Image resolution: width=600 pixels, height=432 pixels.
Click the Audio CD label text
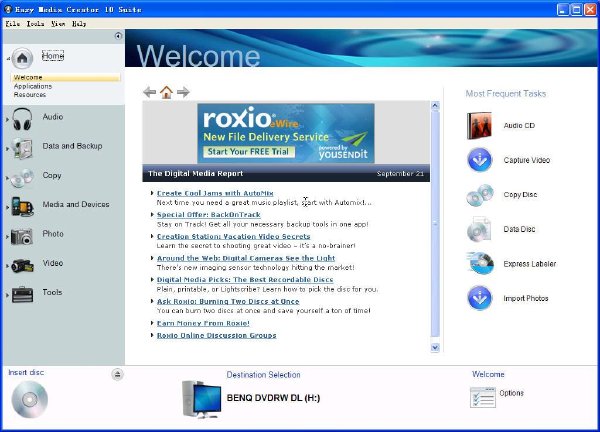click(519, 126)
